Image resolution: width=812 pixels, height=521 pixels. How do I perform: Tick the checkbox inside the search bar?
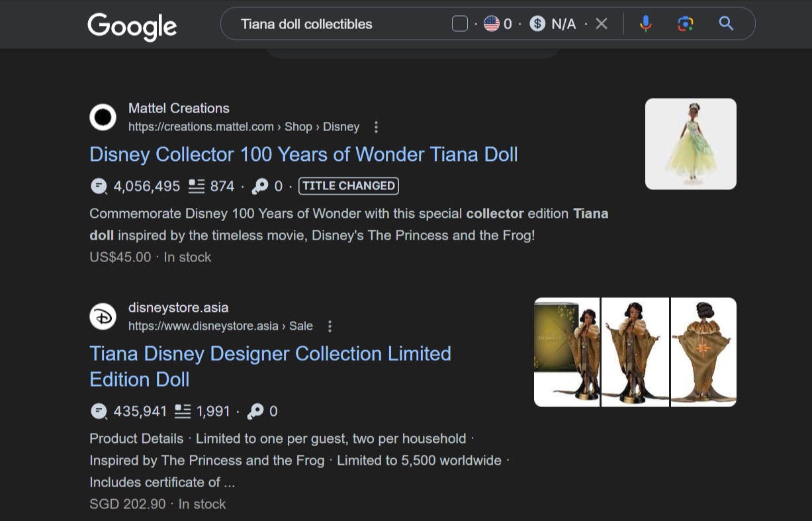(460, 24)
